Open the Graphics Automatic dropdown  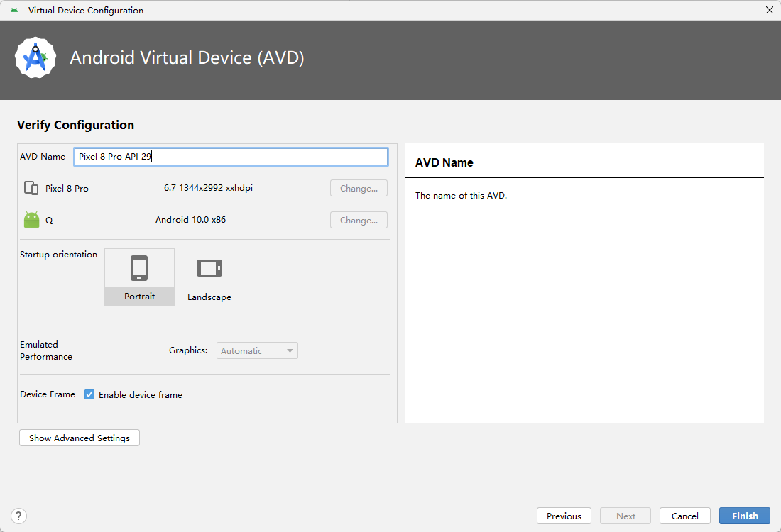[x=257, y=350]
